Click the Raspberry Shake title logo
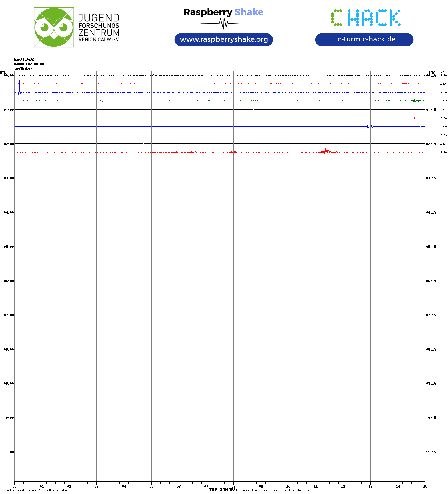This screenshot has height=494, width=448. 223,12
